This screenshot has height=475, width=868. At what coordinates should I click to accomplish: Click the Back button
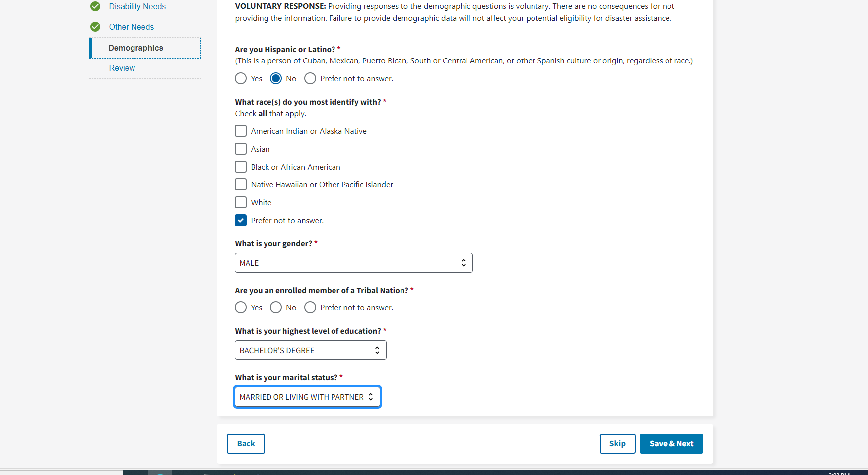coord(246,444)
